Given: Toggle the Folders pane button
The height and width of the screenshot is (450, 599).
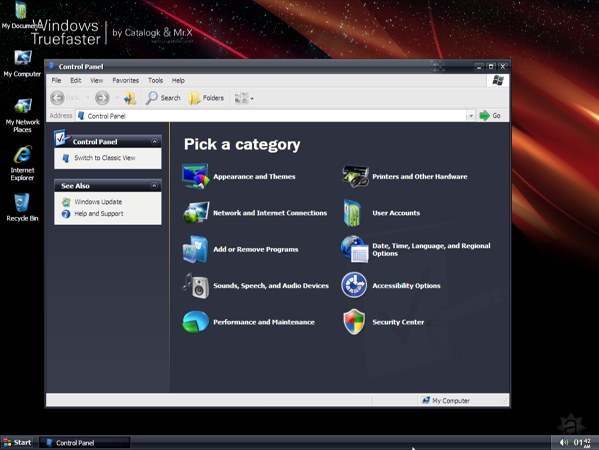Looking at the screenshot, I should pyautogui.click(x=206, y=98).
